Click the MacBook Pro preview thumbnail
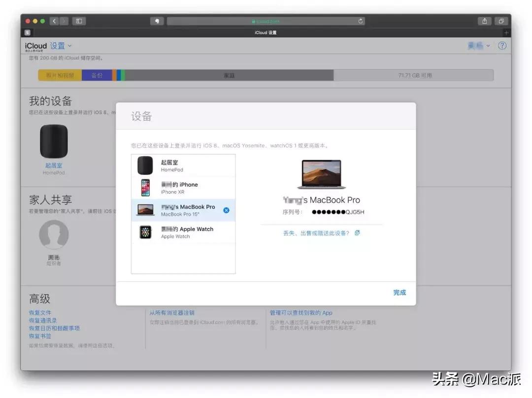 coord(322,173)
